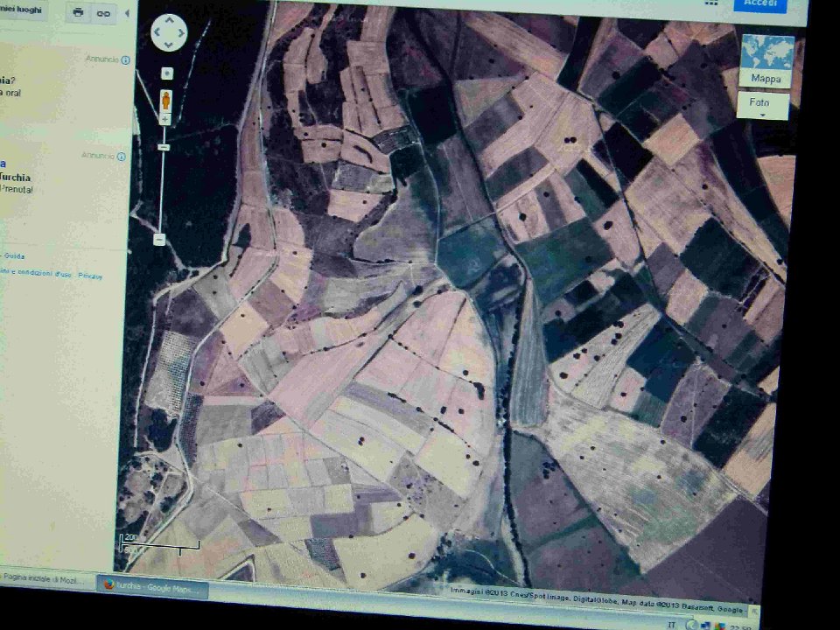The height and width of the screenshot is (630, 840).
Task: Collapse the left side panel arrow
Action: click(x=127, y=13)
